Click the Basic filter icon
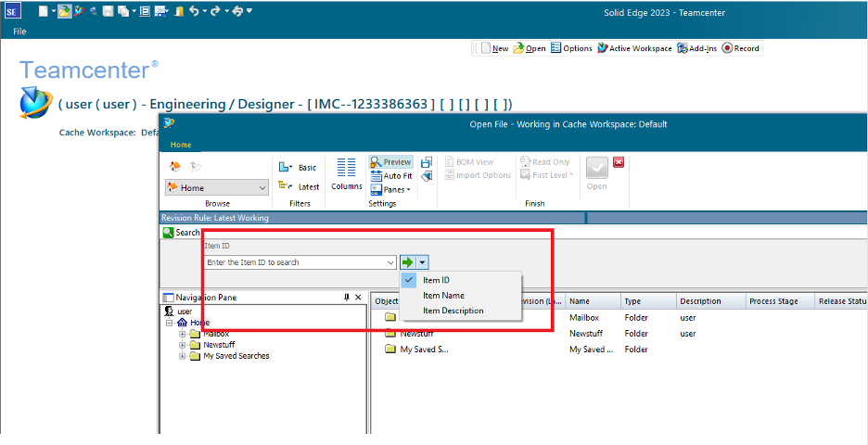 click(286, 167)
